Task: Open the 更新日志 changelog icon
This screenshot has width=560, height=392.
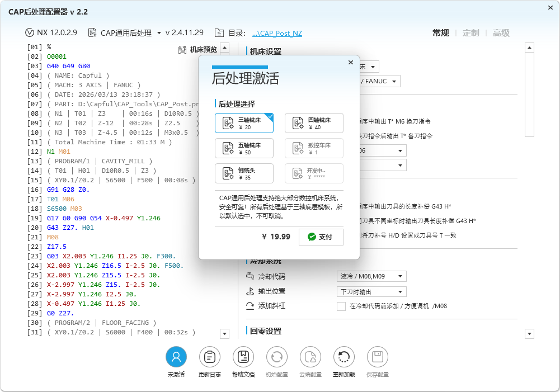Action: (x=209, y=356)
